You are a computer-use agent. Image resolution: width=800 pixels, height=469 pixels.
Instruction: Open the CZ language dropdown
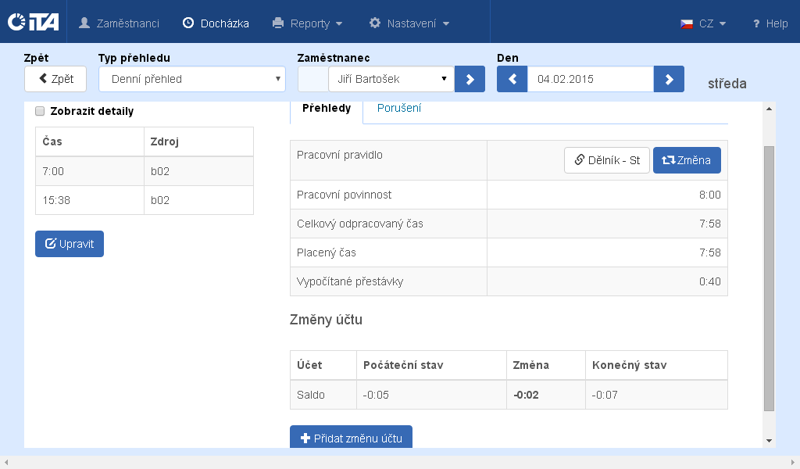(703, 23)
